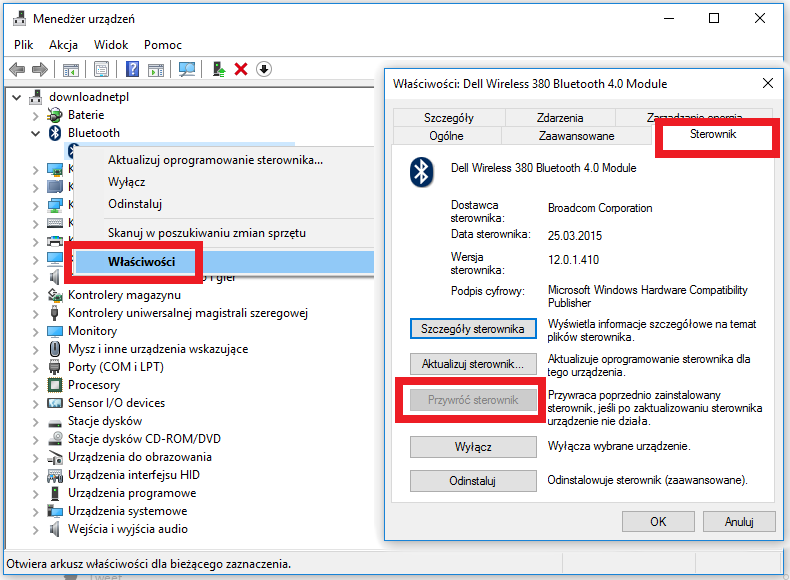Open the Akcja menu

click(x=63, y=45)
